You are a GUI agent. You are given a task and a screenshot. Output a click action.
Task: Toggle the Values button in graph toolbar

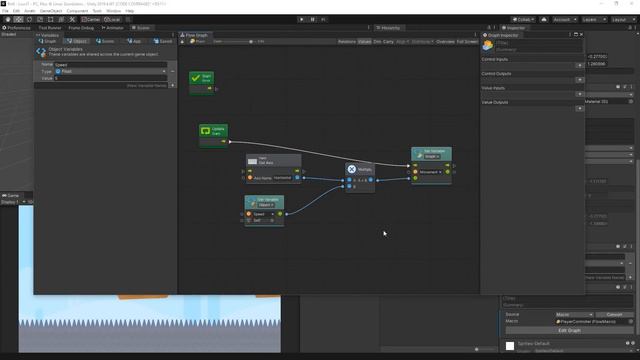click(x=364, y=42)
